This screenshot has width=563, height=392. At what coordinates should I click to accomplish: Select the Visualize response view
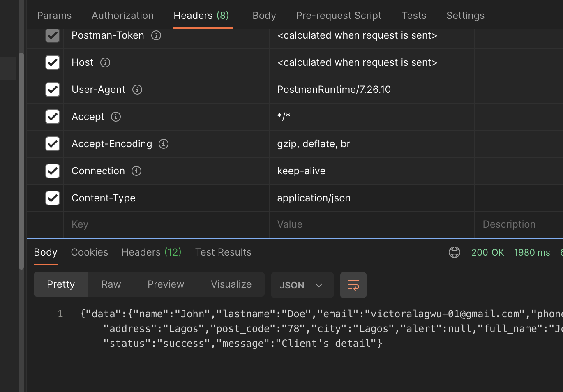(x=231, y=284)
